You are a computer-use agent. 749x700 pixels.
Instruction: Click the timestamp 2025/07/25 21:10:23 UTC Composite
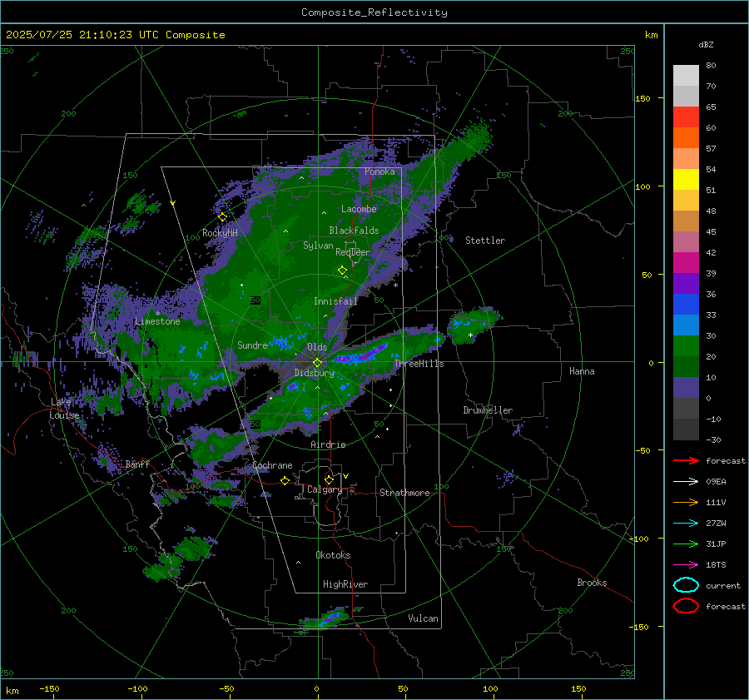115,35
